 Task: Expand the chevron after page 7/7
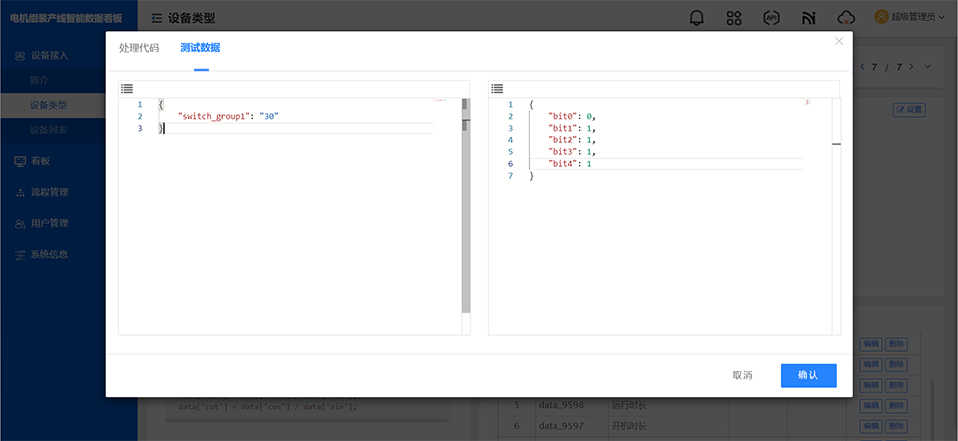pos(928,67)
